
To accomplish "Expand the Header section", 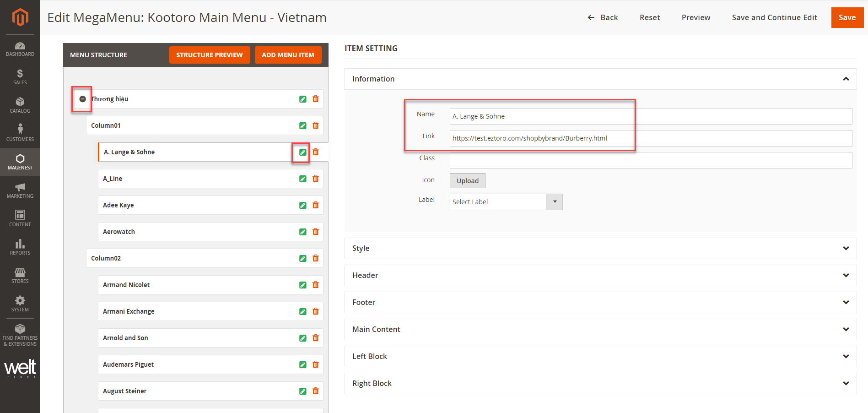I will tap(600, 275).
